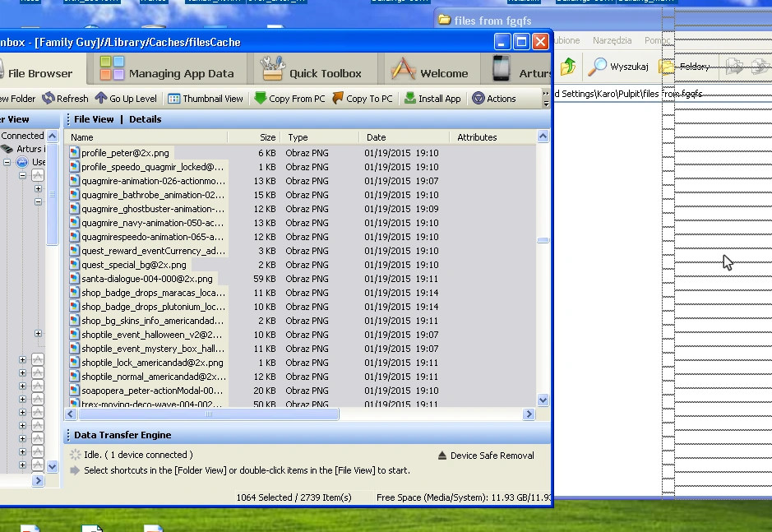The image size is (772, 532).
Task: Click PNG icon of quagmire-animation-026 file
Action: tap(74, 181)
